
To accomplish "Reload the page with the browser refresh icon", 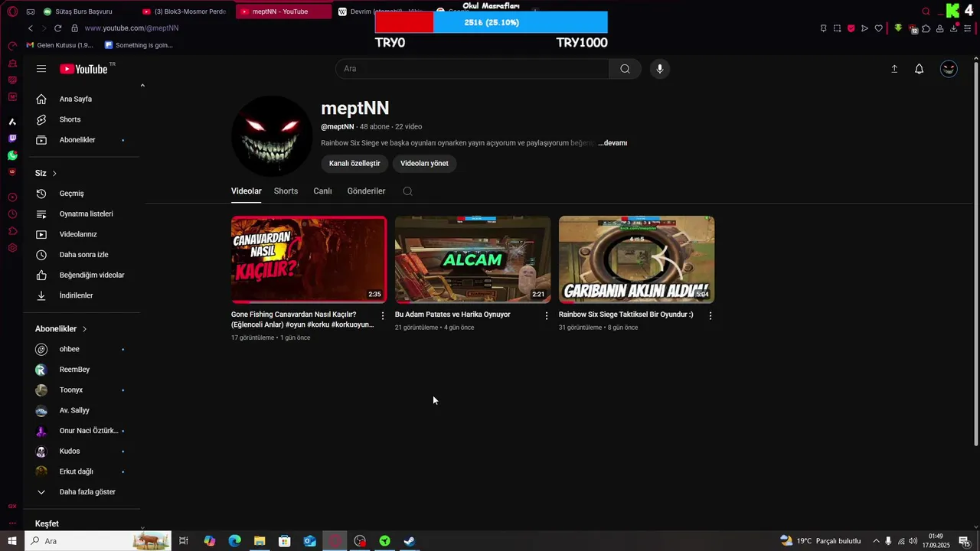I will tap(57, 28).
